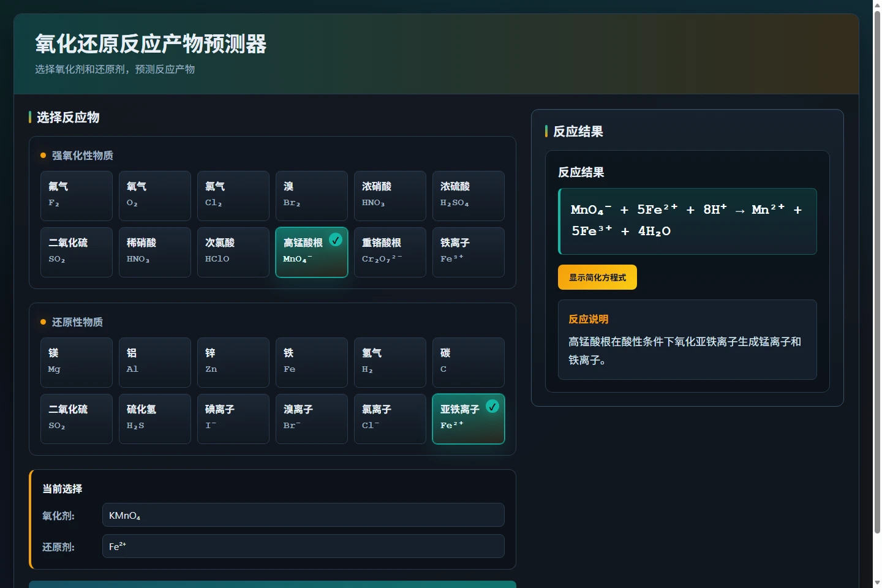Click the 强氧化性物质 section label
This screenshot has height=588, width=882.
[83, 156]
